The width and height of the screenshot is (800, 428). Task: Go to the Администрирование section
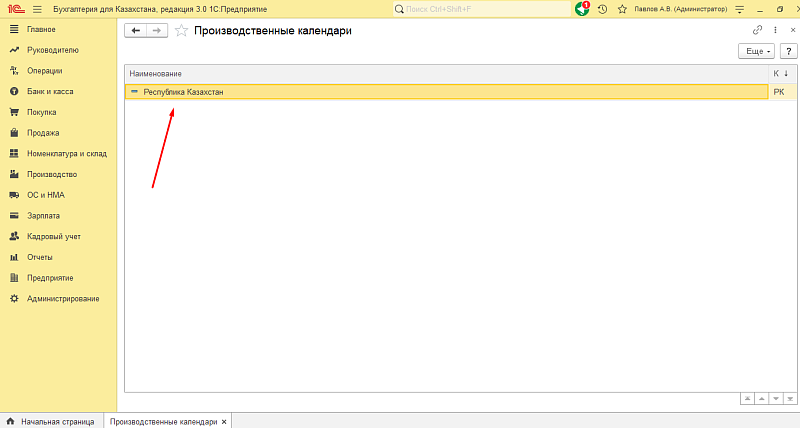(63, 298)
